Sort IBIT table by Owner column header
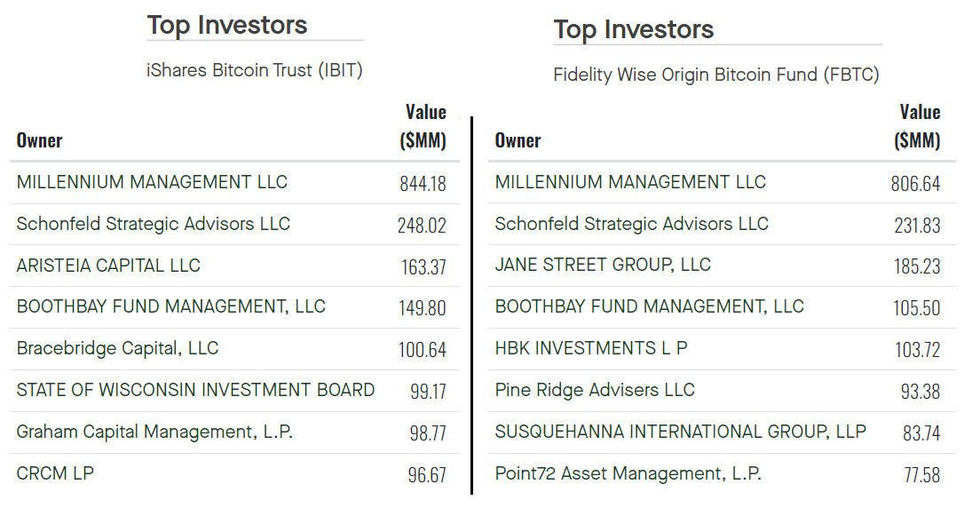Viewport: 980px width, 508px height. tap(39, 140)
